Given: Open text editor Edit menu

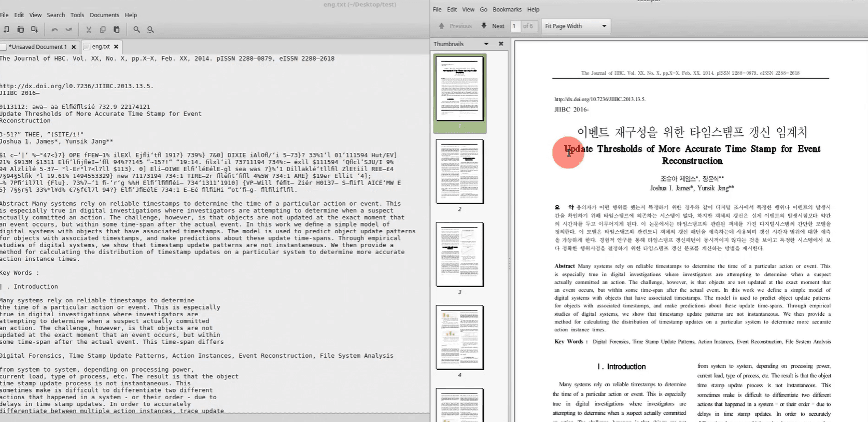Looking at the screenshot, I should [x=19, y=15].
